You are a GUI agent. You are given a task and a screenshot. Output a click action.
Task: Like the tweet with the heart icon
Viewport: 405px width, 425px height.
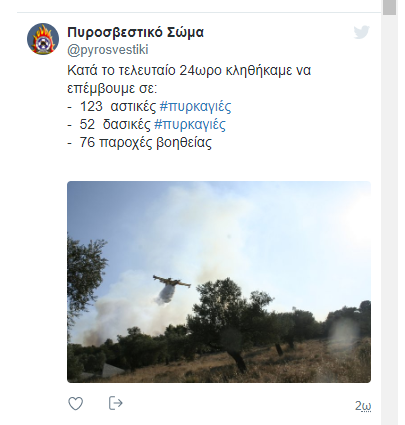tap(76, 404)
